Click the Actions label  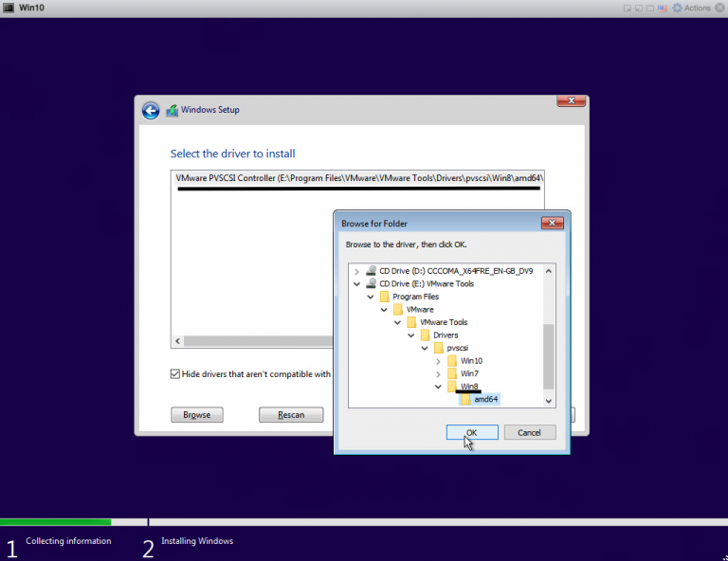pyautogui.click(x=698, y=8)
